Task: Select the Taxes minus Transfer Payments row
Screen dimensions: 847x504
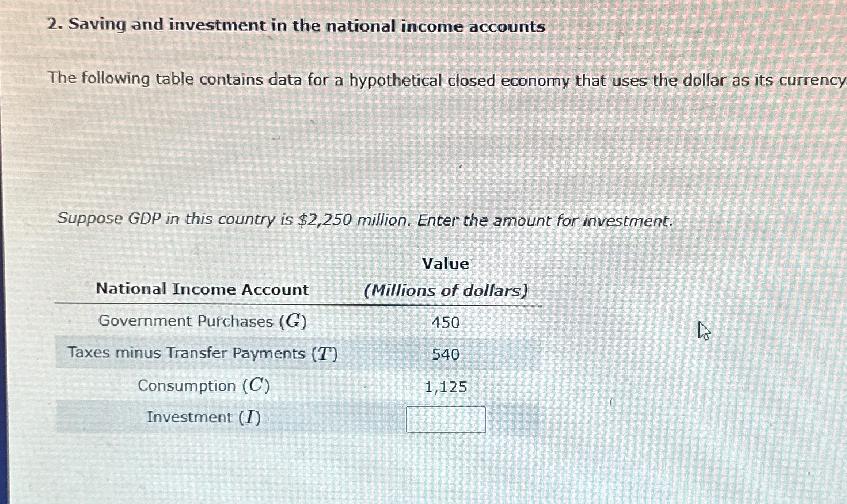Action: tap(202, 353)
